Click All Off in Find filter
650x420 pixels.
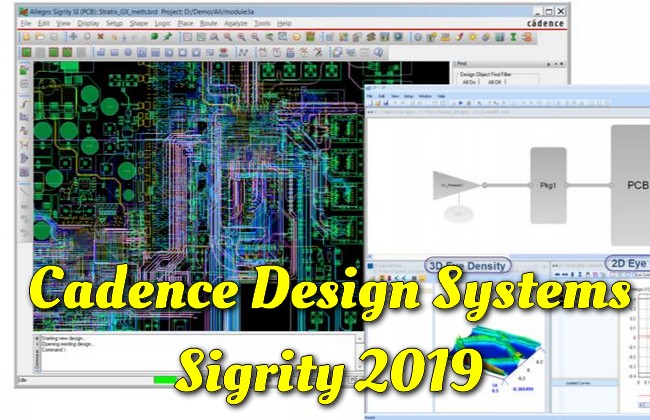[x=494, y=82]
